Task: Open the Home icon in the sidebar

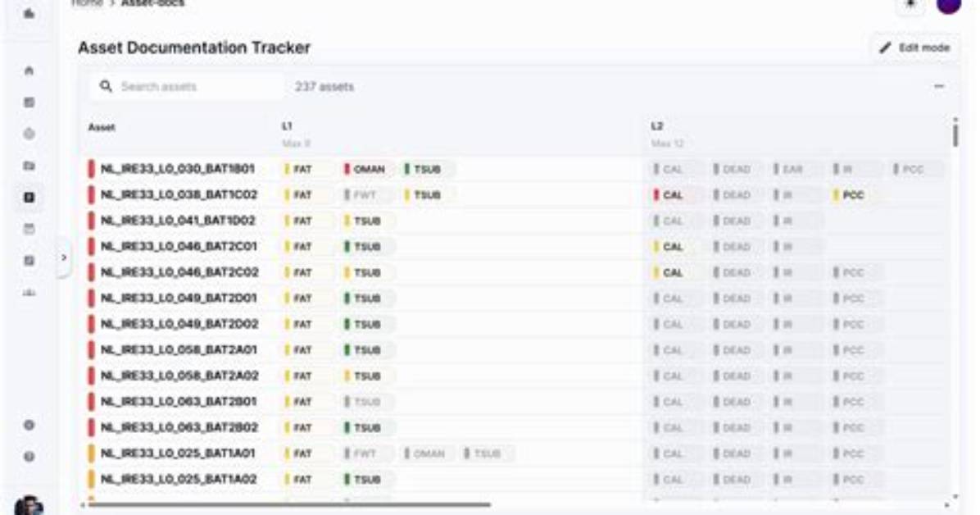Action: [29, 71]
